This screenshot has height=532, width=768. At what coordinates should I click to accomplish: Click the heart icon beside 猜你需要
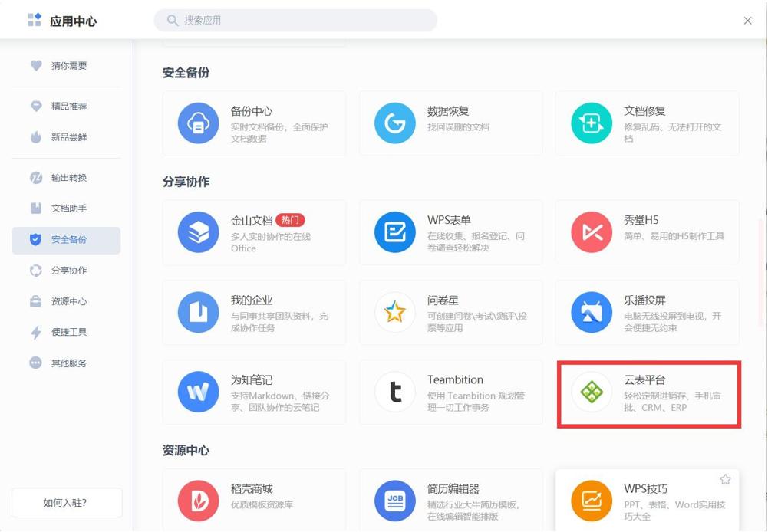[36, 65]
